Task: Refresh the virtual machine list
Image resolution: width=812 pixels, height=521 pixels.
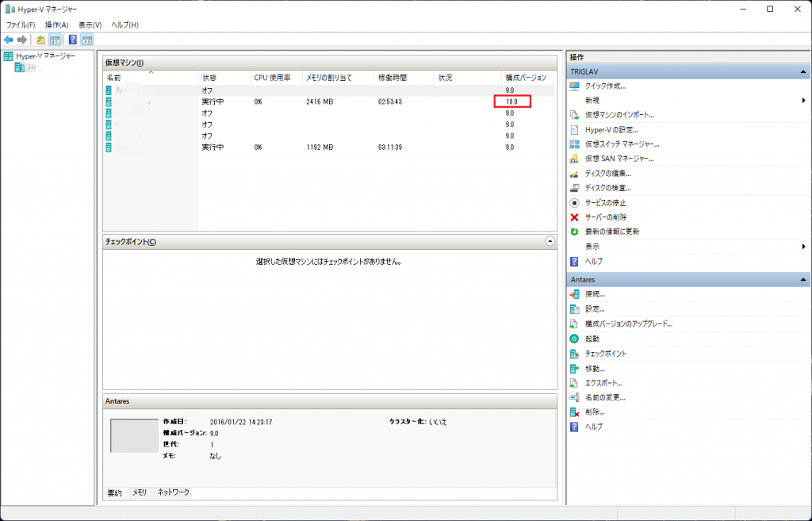Action: coord(615,232)
